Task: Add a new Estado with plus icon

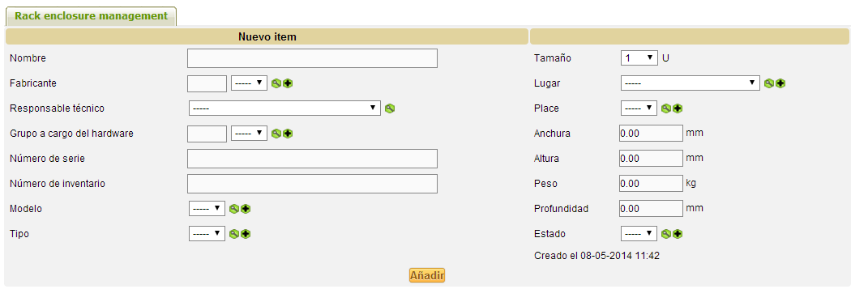Action: (x=678, y=234)
